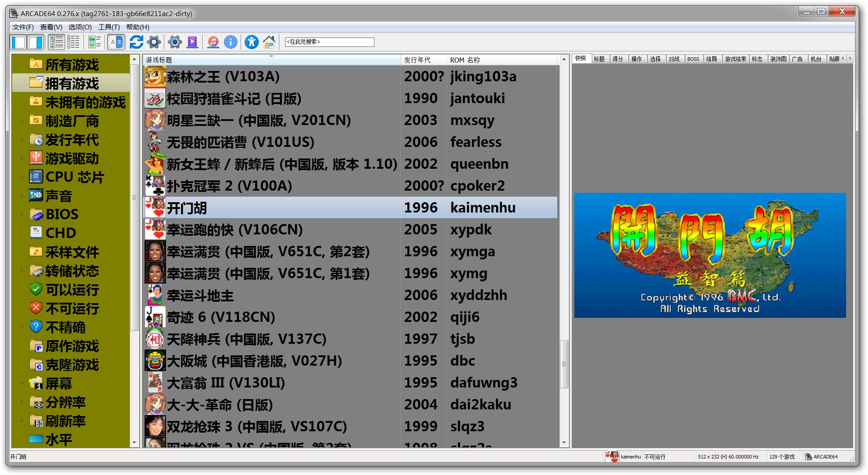Expand the 分辨率 tree node
This screenshot has height=475, width=868.
[21, 402]
